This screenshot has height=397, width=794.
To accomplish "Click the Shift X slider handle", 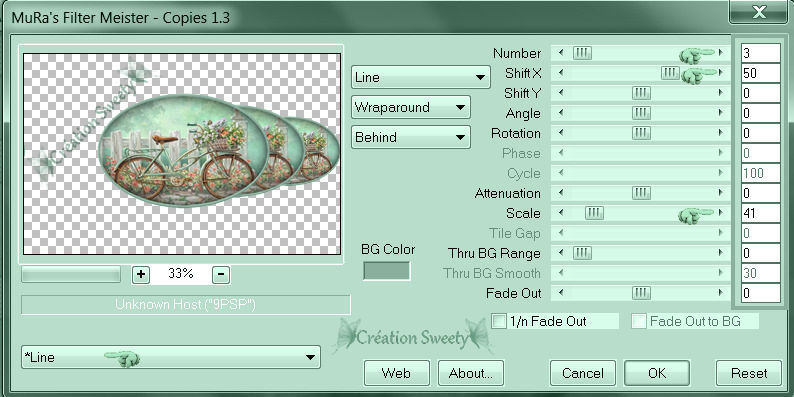I will coord(670,73).
